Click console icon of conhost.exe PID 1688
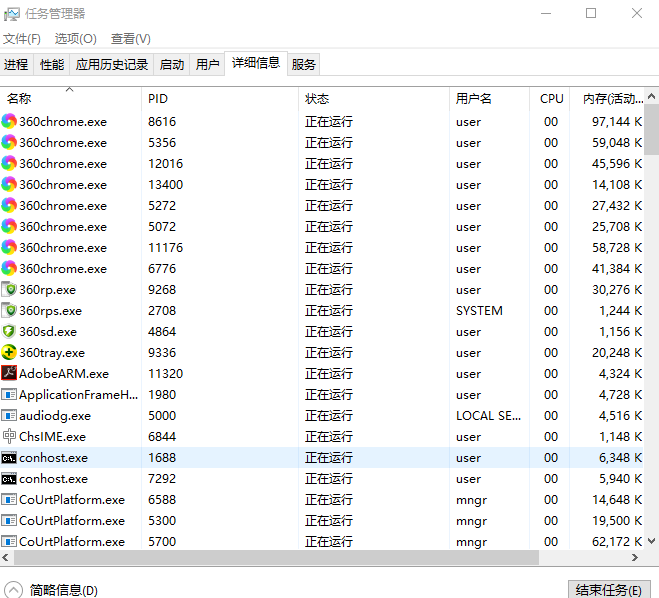The image size is (659, 598). point(9,458)
